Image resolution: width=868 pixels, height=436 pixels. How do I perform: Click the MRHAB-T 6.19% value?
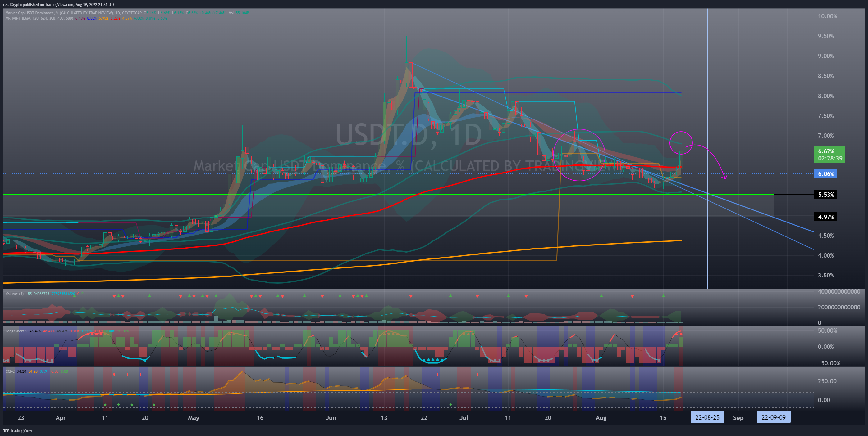pos(80,18)
